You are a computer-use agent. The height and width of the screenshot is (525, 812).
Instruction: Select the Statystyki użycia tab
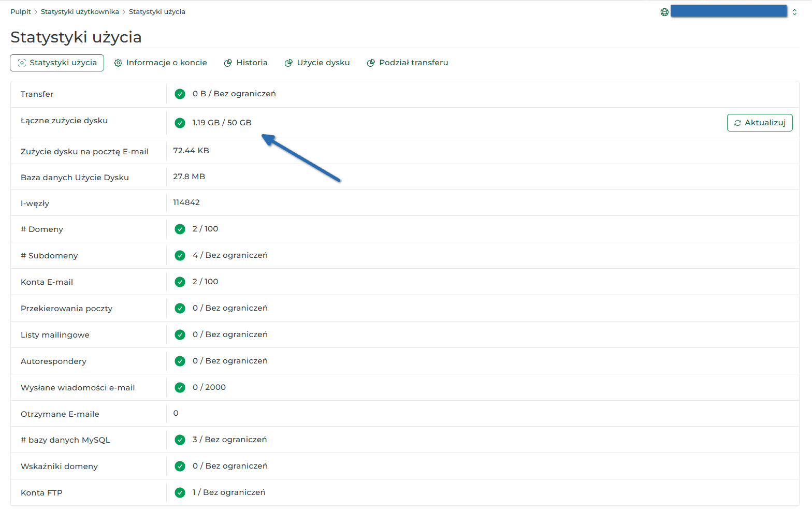[57, 63]
